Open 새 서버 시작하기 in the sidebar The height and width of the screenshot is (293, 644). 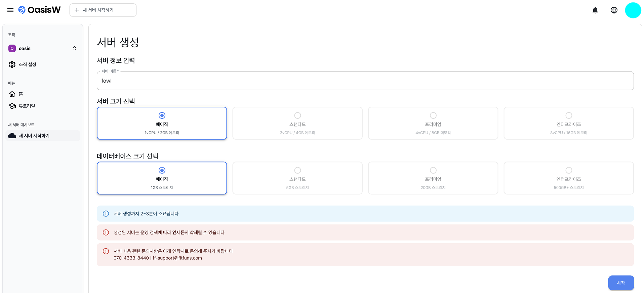(34, 136)
